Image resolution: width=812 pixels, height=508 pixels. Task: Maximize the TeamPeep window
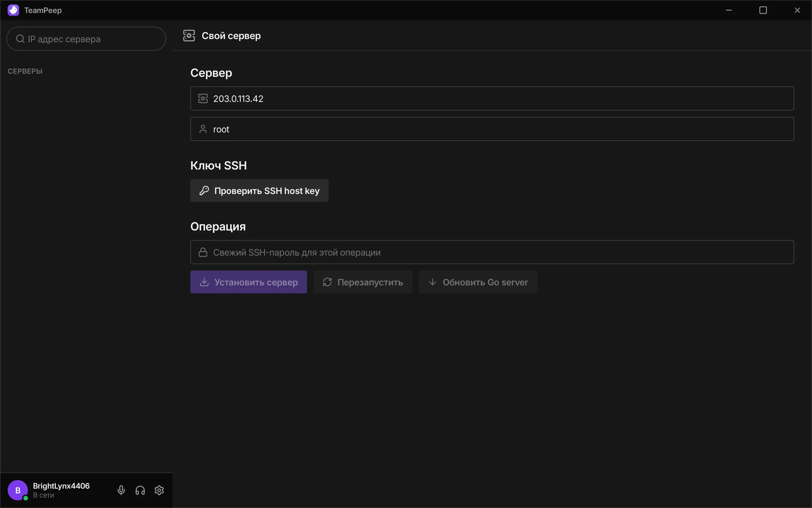click(x=763, y=10)
